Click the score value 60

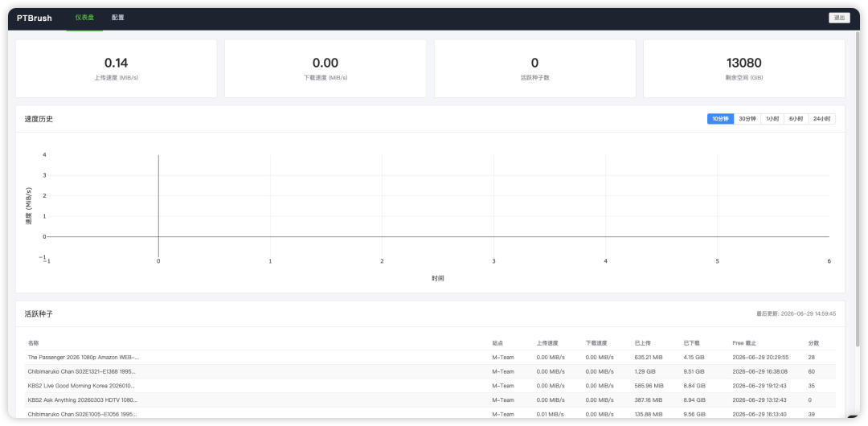click(812, 371)
